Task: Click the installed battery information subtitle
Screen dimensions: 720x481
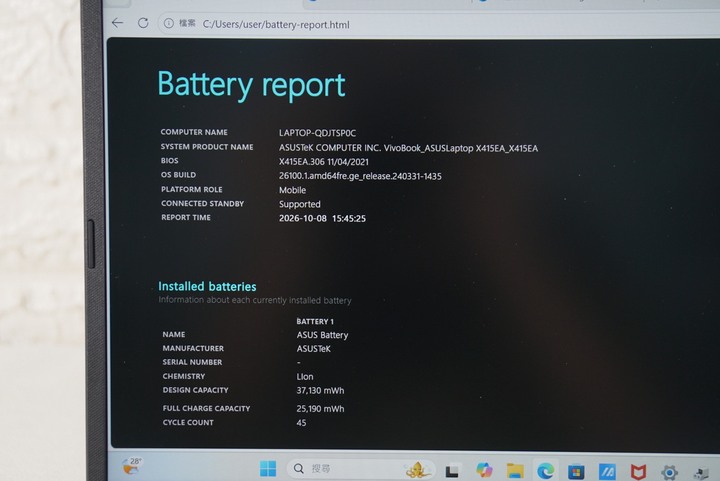Action: [x=255, y=300]
